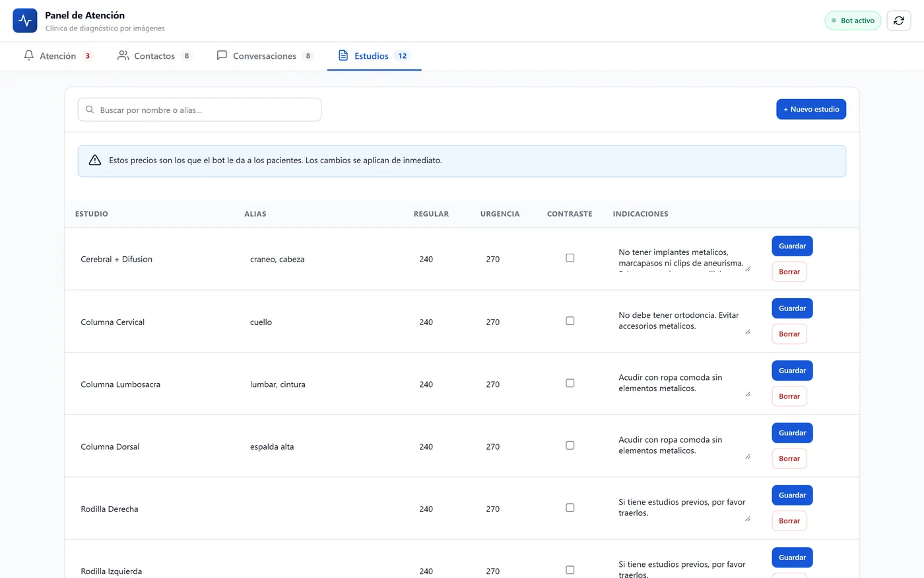This screenshot has height=578, width=924.
Task: Click Guardar for Columna Lumbosacra
Action: coord(792,371)
